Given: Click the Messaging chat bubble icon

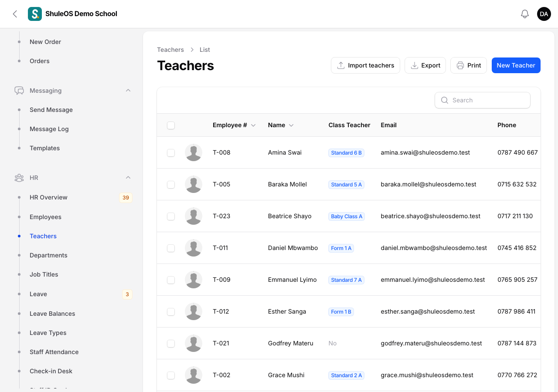Looking at the screenshot, I should (19, 91).
